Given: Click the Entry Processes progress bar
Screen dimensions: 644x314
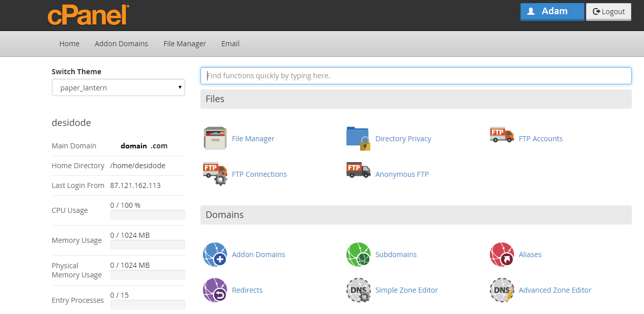Looking at the screenshot, I should pos(148,305).
